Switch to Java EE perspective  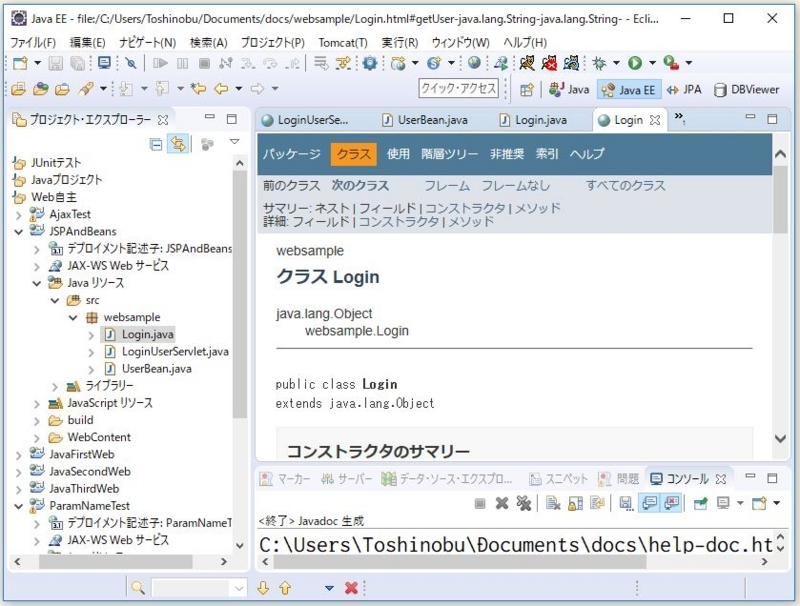pyautogui.click(x=630, y=90)
